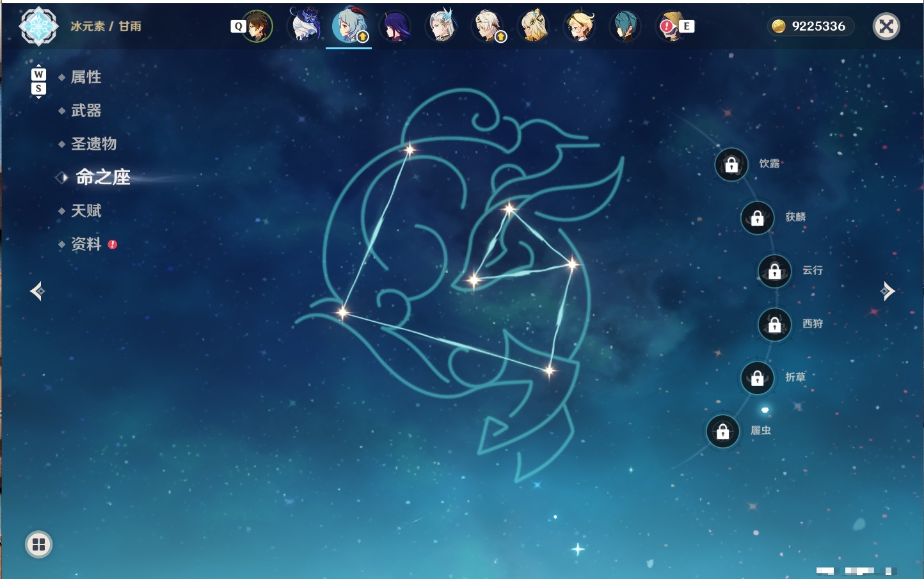Click the 云行 constellation lock icon
The height and width of the screenshot is (579, 924).
point(775,271)
